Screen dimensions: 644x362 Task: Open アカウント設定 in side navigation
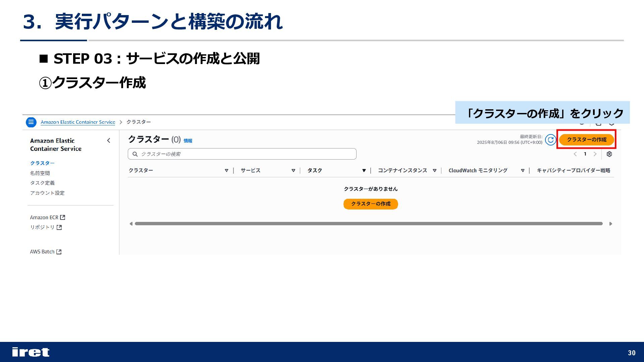tap(47, 193)
